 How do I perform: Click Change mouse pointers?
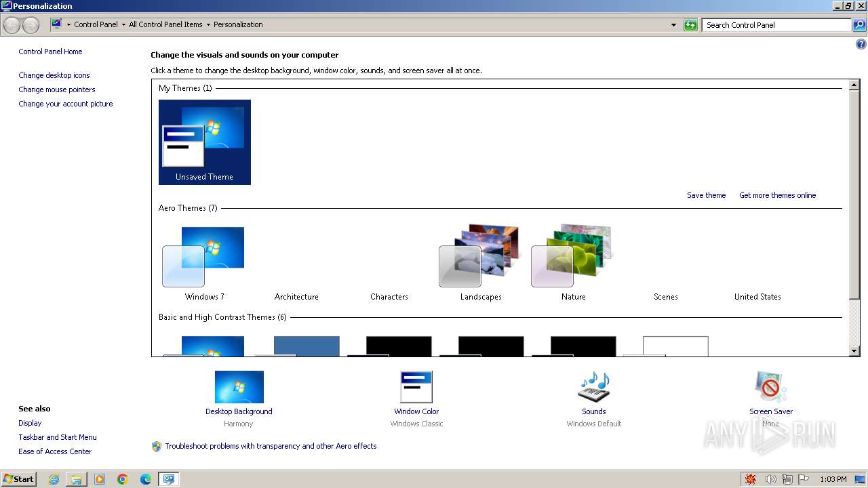[x=57, y=89]
